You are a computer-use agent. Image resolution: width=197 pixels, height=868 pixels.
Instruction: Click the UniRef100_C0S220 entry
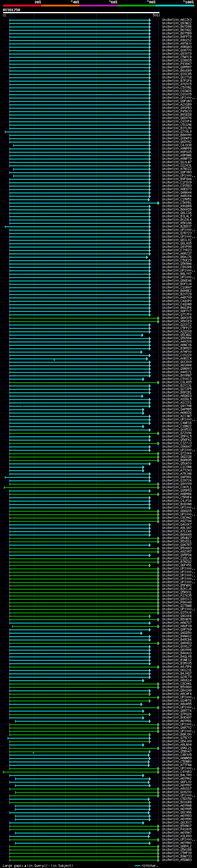(x=177, y=355)
